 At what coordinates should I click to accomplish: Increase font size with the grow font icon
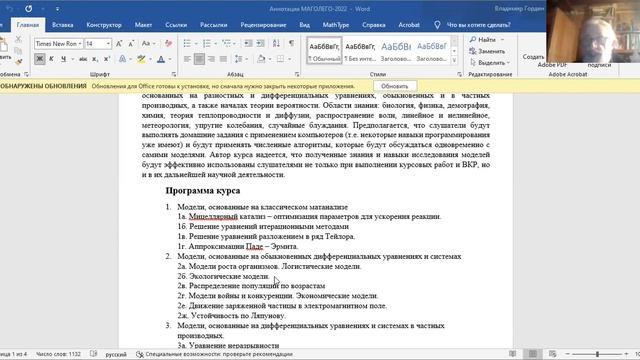tap(119, 44)
